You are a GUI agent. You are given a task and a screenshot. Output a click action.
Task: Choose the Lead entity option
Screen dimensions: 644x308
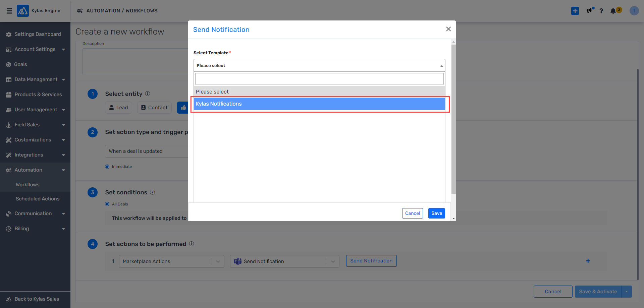118,108
